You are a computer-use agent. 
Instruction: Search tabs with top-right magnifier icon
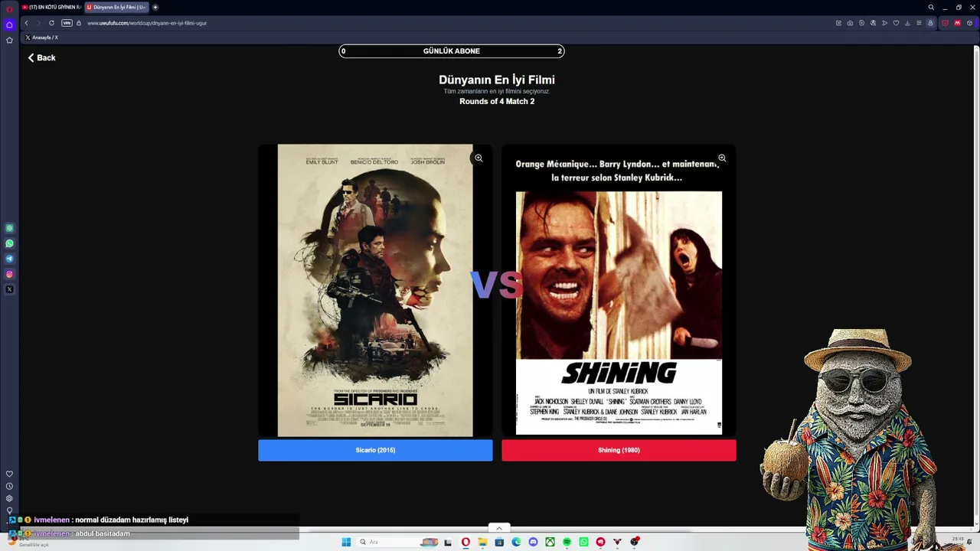coord(931,8)
